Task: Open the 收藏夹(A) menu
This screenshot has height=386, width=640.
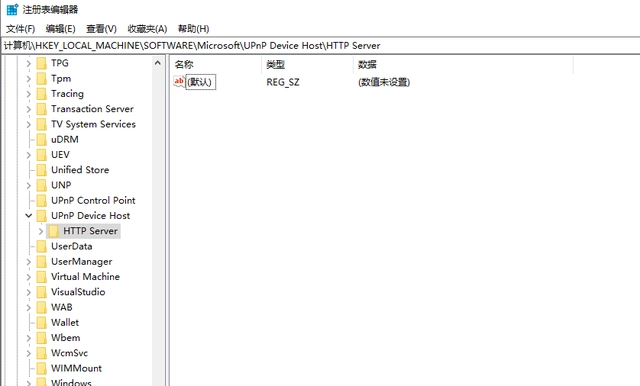Action: click(147, 29)
